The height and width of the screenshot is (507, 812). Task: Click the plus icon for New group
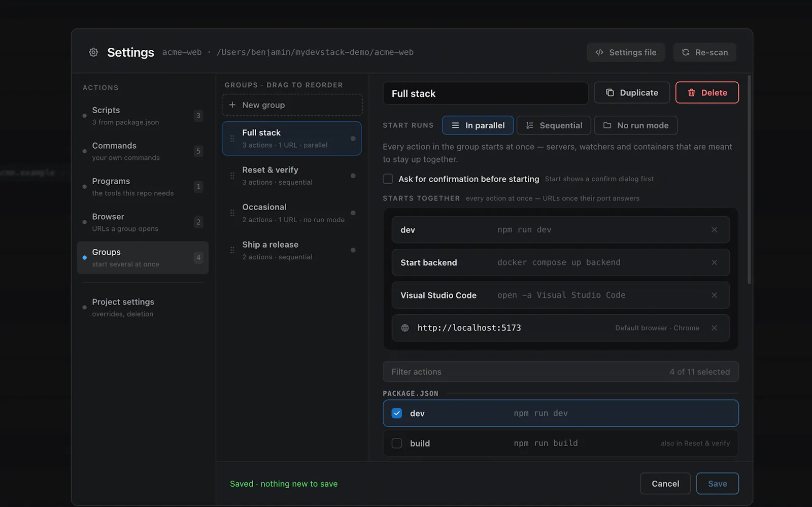(232, 105)
